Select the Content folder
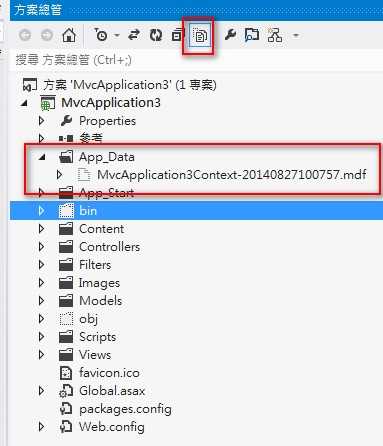 [102, 229]
